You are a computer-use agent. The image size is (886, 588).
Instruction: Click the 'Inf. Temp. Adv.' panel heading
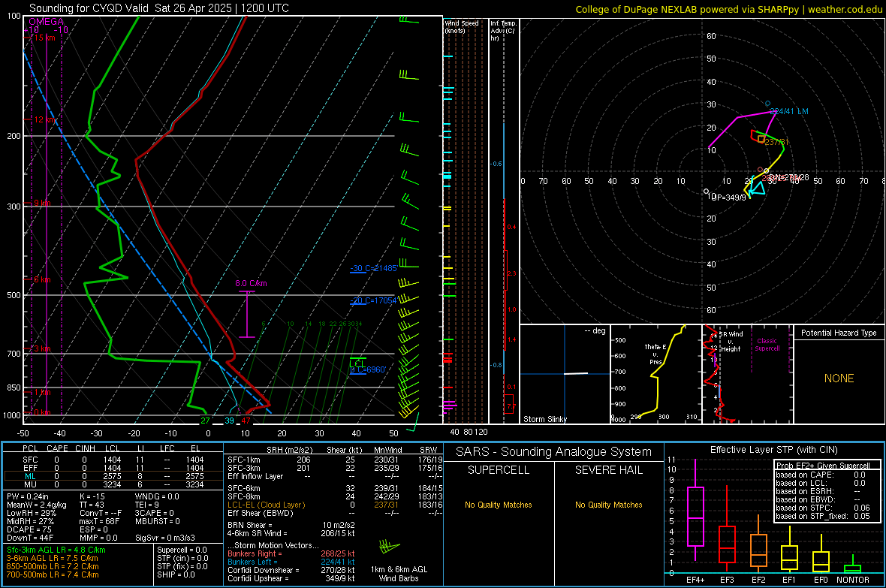click(504, 31)
